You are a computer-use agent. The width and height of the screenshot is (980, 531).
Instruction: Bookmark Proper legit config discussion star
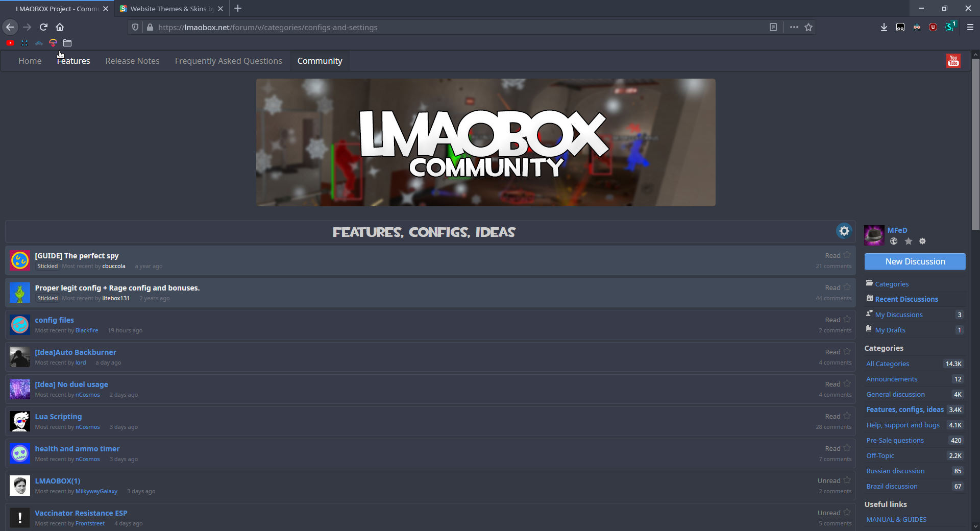coord(847,287)
